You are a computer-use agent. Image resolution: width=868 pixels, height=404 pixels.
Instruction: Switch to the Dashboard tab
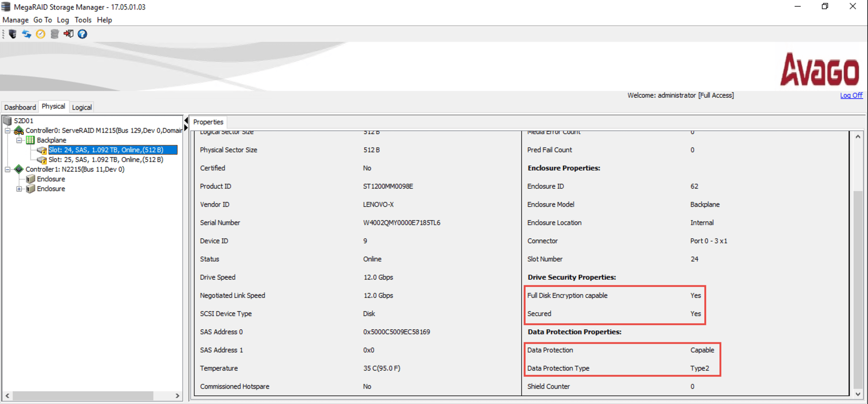pyautogui.click(x=20, y=107)
